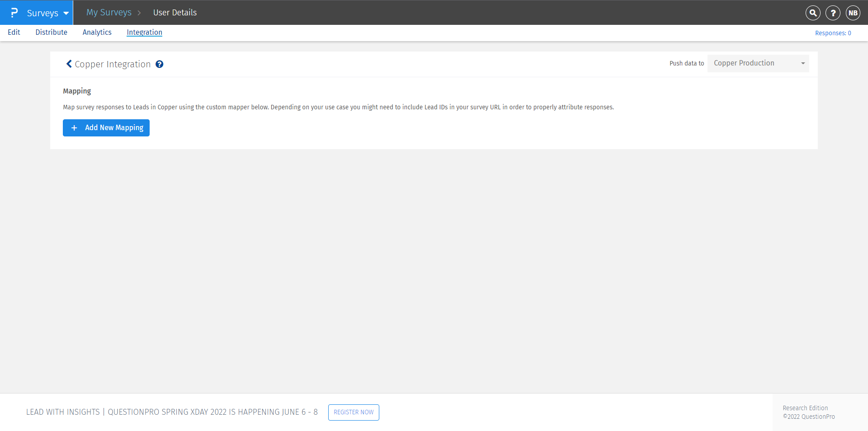The image size is (868, 431).
Task: Open the NB user profile avatar
Action: 853,13
